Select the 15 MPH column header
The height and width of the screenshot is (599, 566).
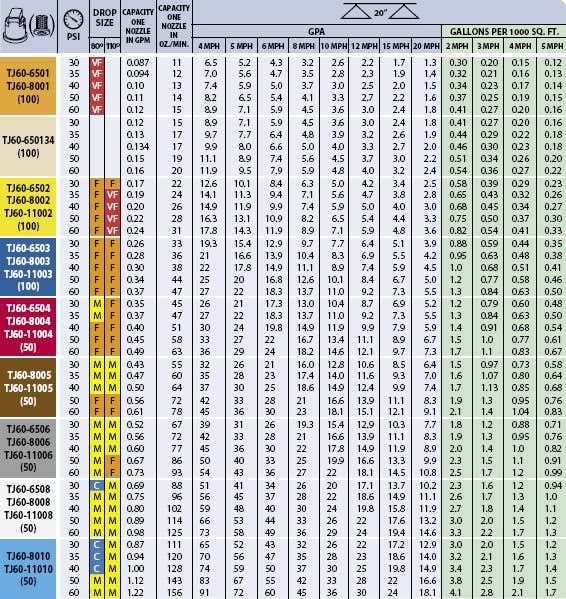click(396, 46)
